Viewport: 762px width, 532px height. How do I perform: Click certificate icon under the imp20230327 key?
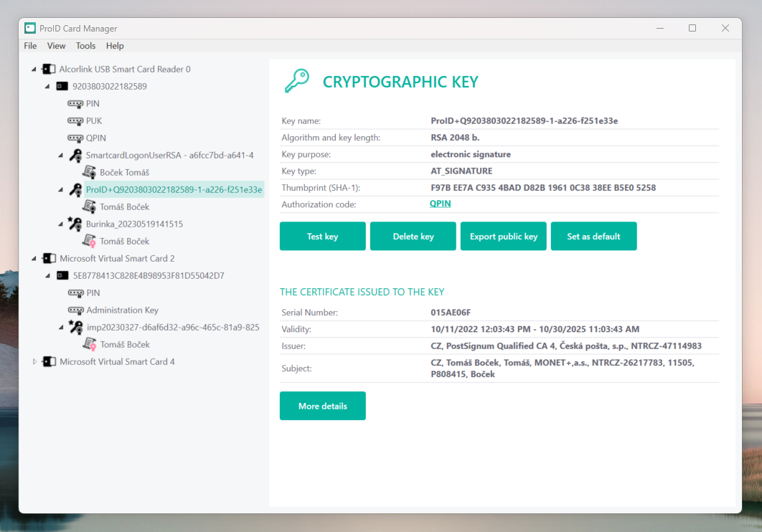click(x=90, y=345)
